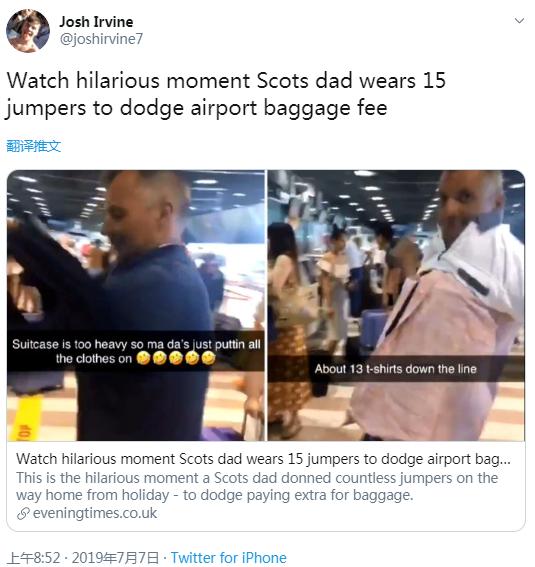Click the main tweet headline text

pyautogui.click(x=226, y=94)
